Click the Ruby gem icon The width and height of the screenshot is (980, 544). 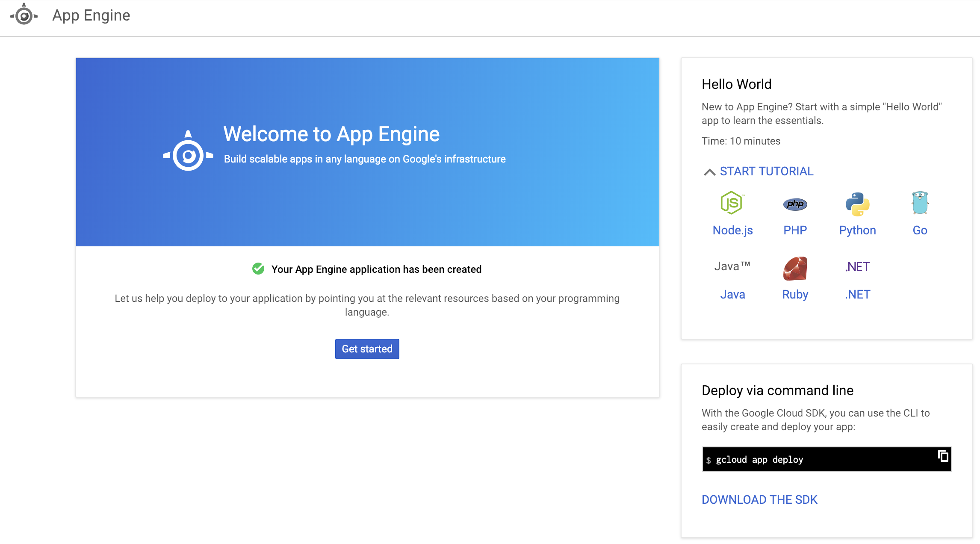pyautogui.click(x=795, y=268)
